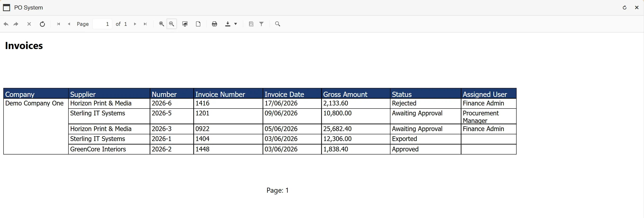Open the filter parameters funnel icon
The image size is (644, 218).
tap(261, 24)
